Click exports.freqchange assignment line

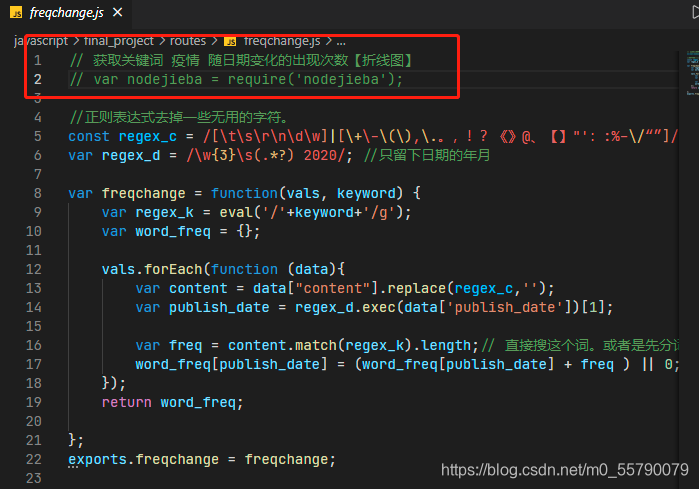201,459
